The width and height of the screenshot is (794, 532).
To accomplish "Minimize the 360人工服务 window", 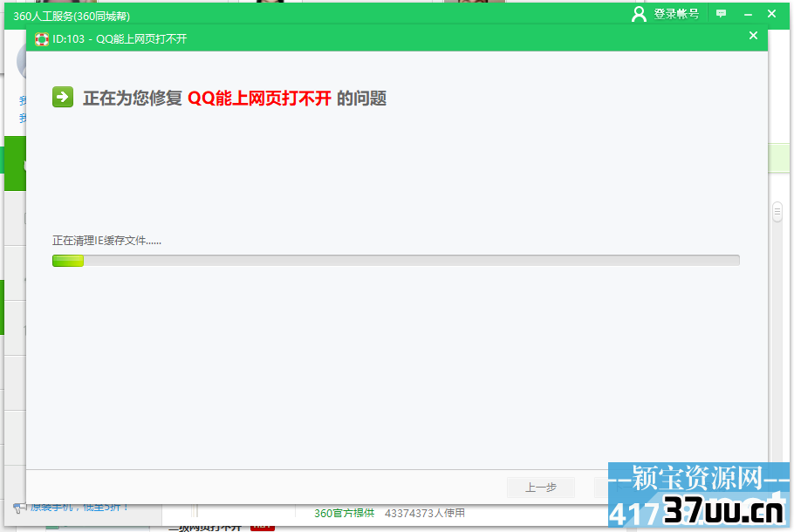I will 748,14.
